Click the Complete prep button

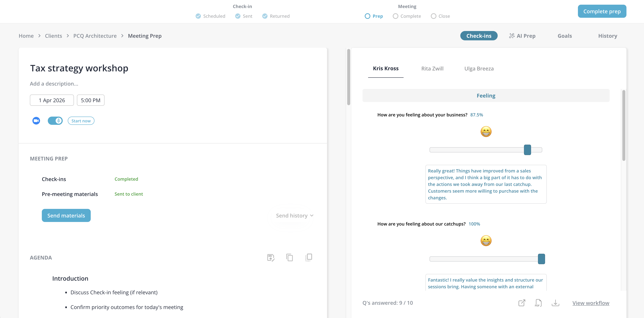click(602, 11)
